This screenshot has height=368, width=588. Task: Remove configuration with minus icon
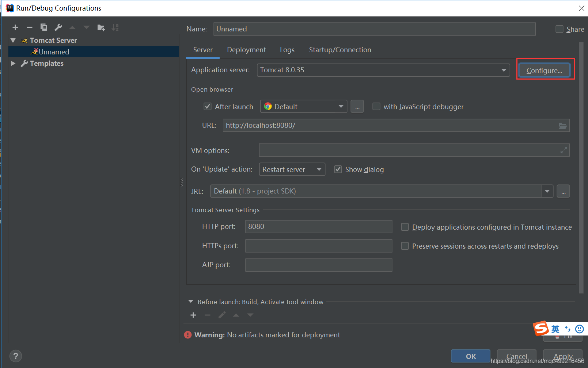click(30, 27)
